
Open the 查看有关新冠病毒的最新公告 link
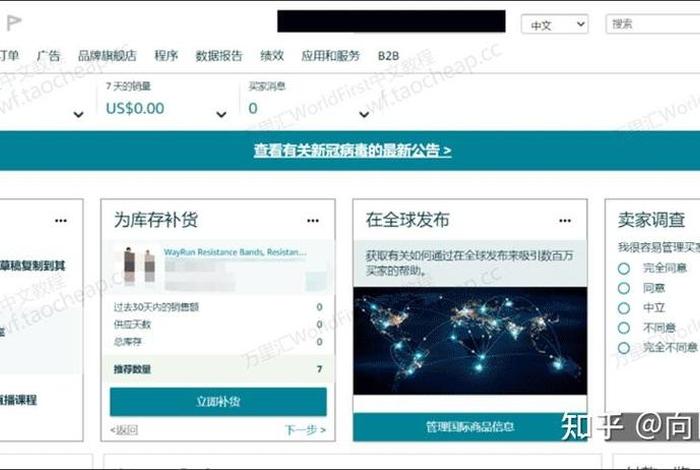352,150
